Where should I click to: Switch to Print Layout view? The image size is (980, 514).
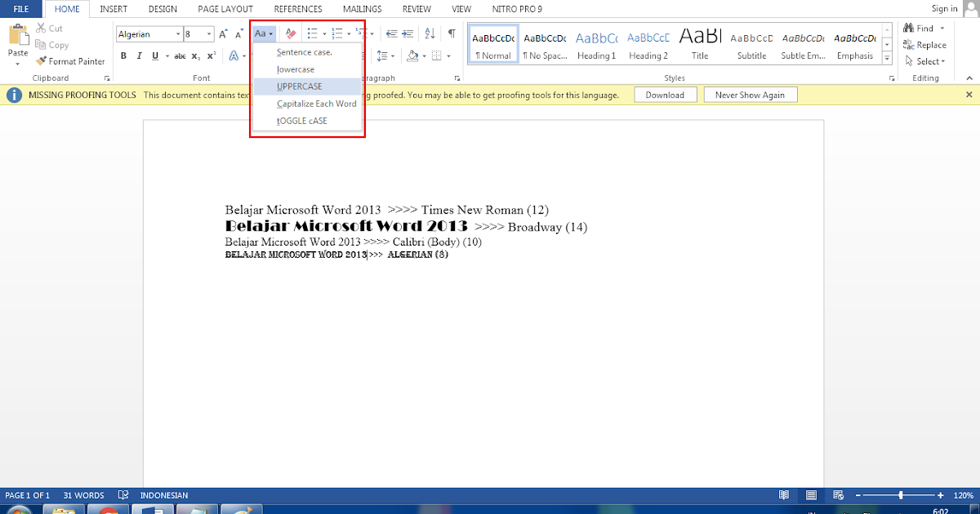811,495
